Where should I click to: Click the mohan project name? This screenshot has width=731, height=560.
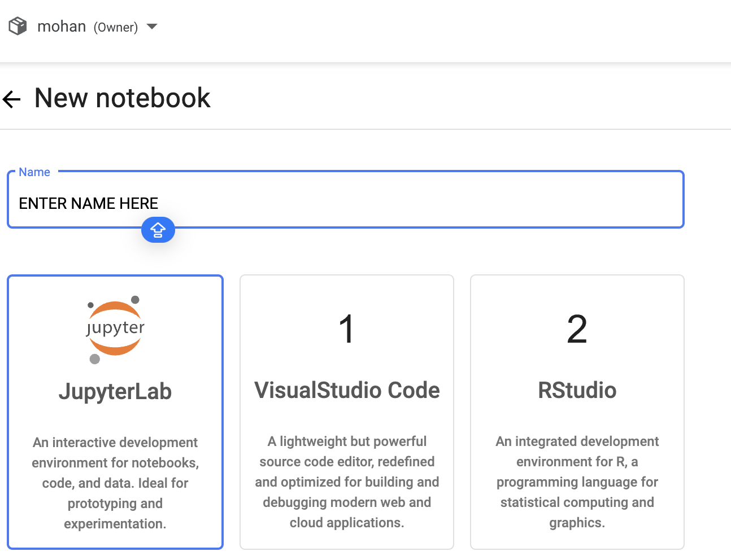point(62,27)
